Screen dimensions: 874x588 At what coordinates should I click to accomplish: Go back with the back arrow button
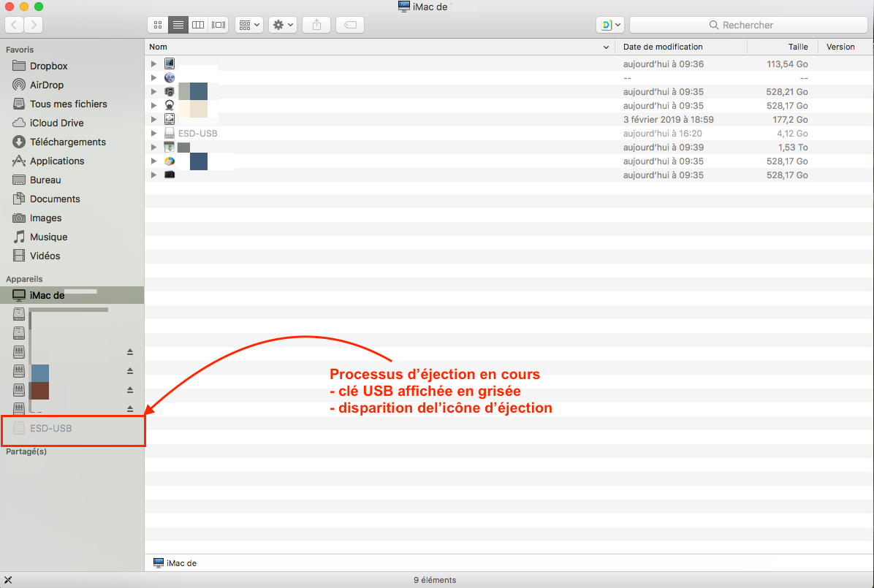click(x=15, y=25)
